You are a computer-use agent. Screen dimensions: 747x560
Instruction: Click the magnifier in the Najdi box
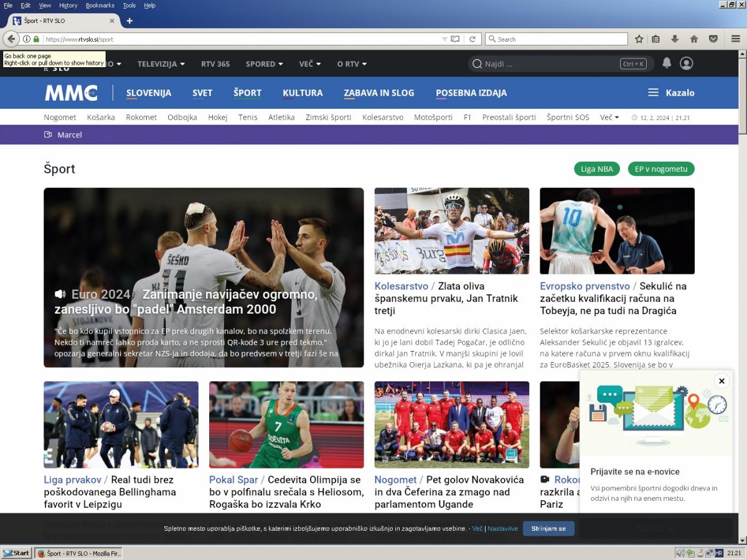pyautogui.click(x=477, y=63)
